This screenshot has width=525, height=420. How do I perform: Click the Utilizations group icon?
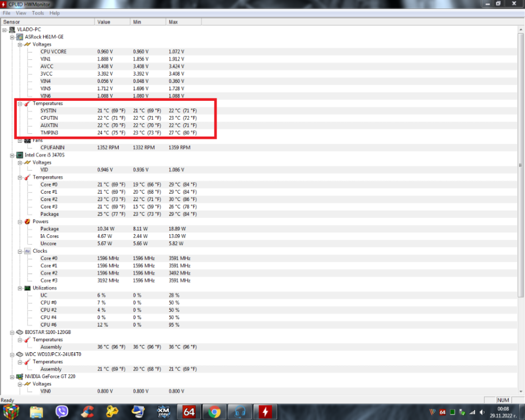[27, 288]
